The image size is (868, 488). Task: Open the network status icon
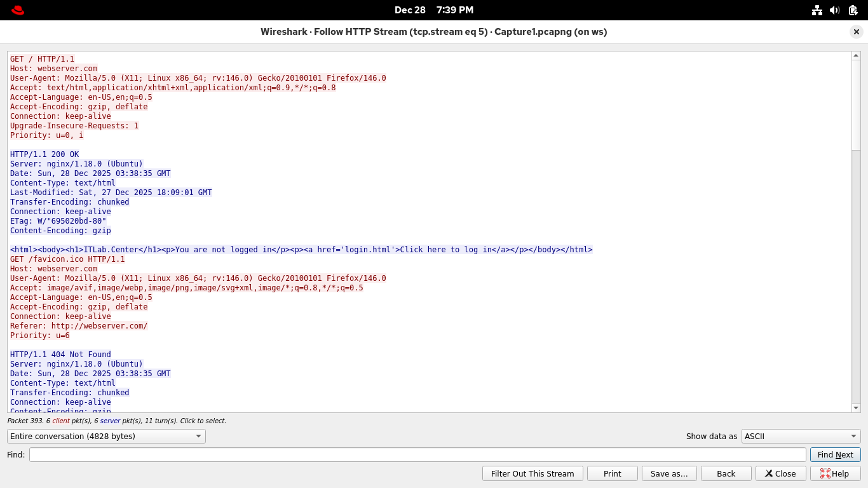coord(817,10)
